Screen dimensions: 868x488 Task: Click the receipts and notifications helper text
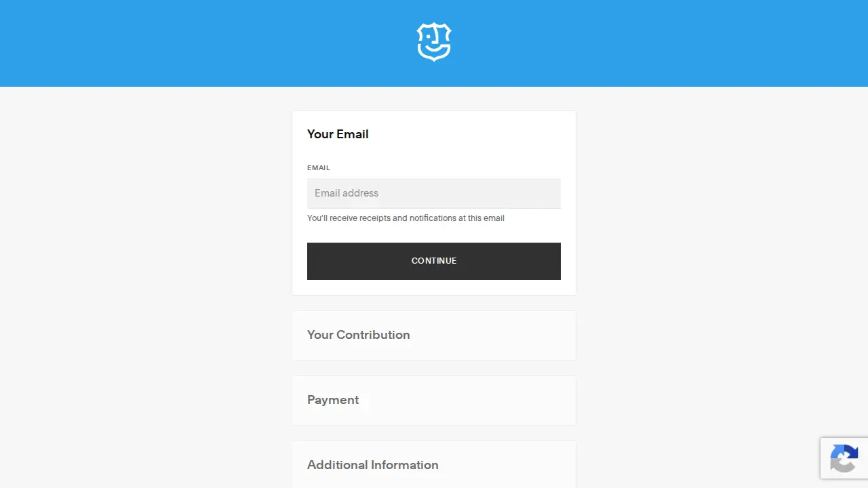coord(406,218)
